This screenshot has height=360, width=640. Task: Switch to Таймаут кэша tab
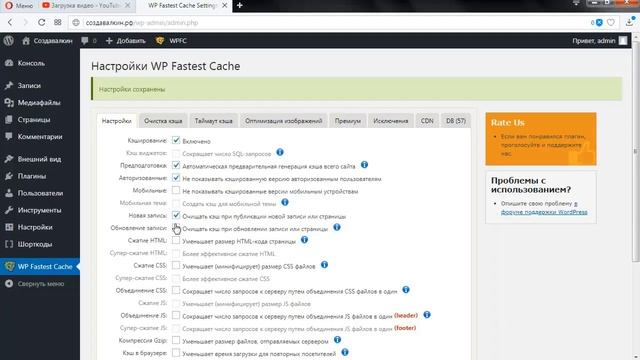coord(213,121)
